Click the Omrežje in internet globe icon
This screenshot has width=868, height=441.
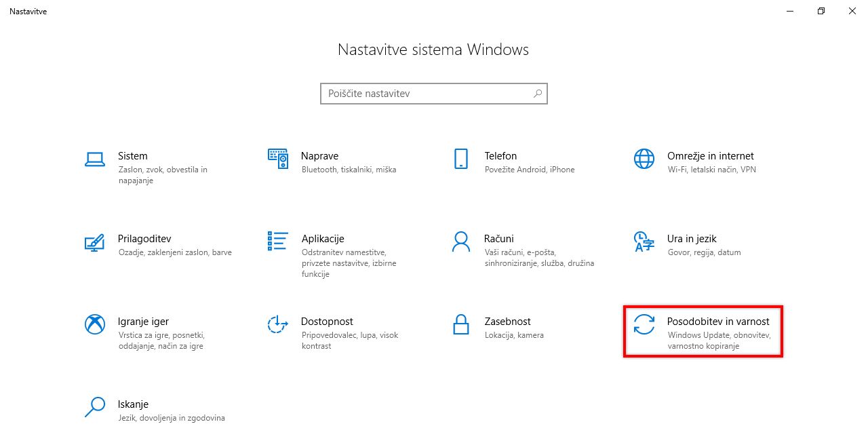(644, 159)
